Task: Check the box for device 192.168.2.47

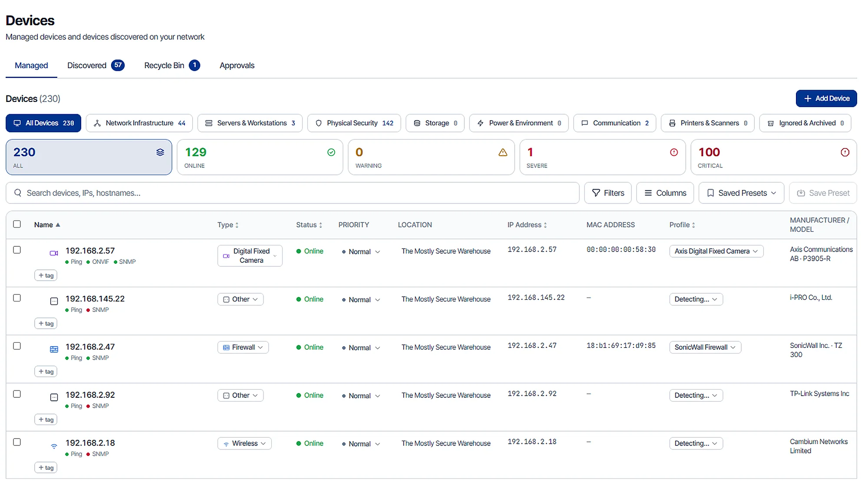Action: [17, 346]
